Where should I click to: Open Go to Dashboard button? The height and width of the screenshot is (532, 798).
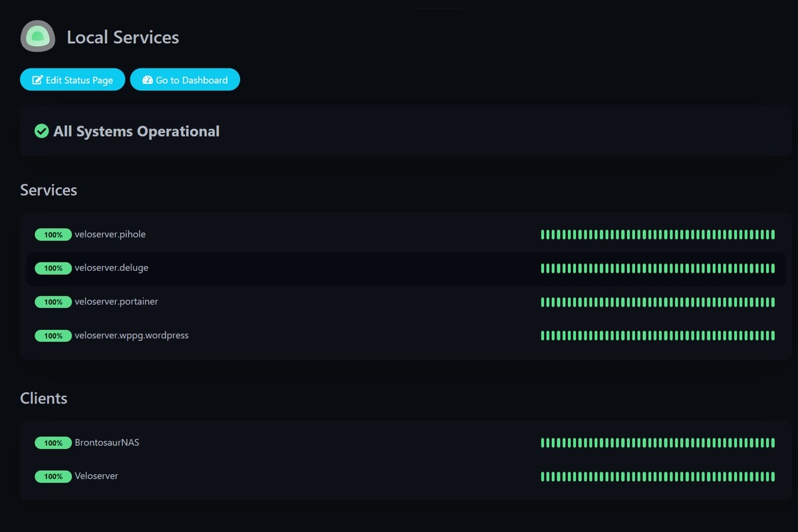[x=185, y=80]
